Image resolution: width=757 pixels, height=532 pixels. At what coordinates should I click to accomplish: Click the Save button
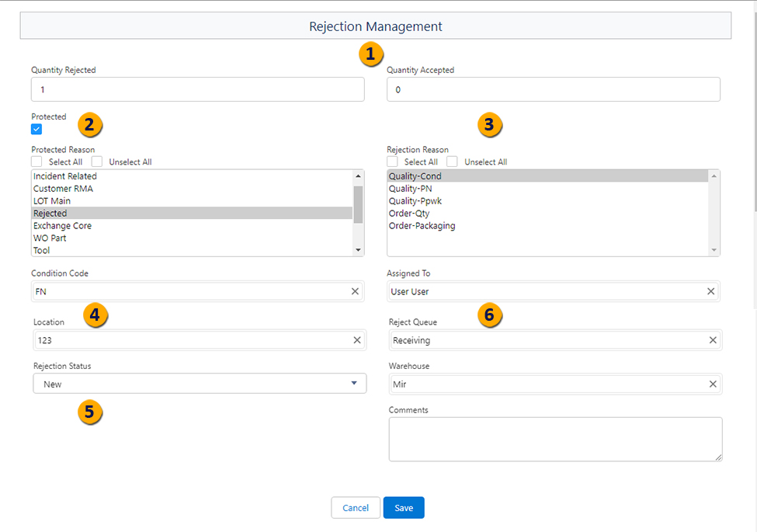coord(404,508)
